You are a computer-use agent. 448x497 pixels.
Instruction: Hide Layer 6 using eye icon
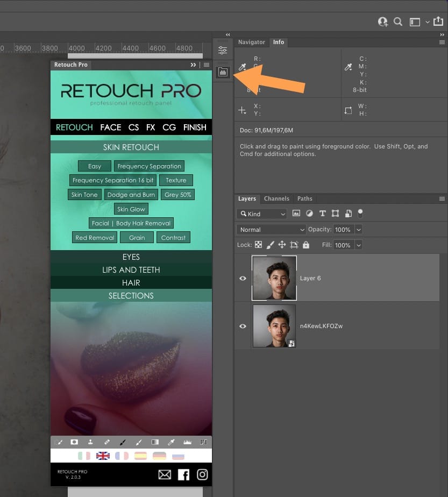(x=243, y=278)
